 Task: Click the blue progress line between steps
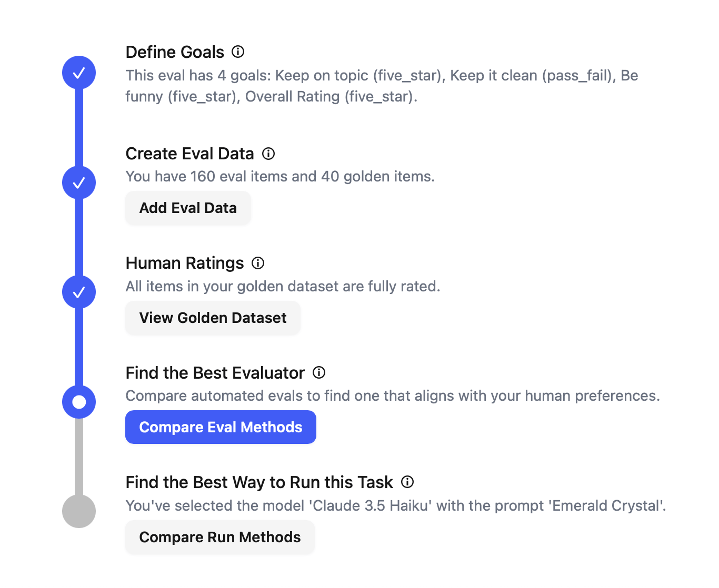point(79,128)
